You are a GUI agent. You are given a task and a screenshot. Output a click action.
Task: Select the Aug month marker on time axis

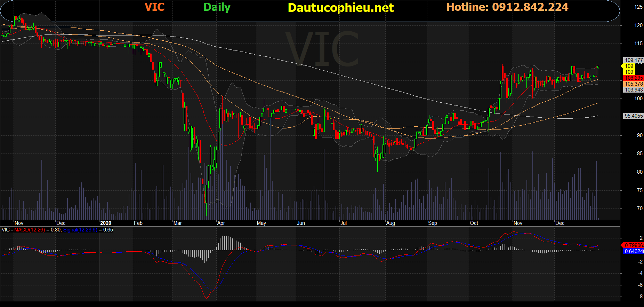(x=391, y=223)
